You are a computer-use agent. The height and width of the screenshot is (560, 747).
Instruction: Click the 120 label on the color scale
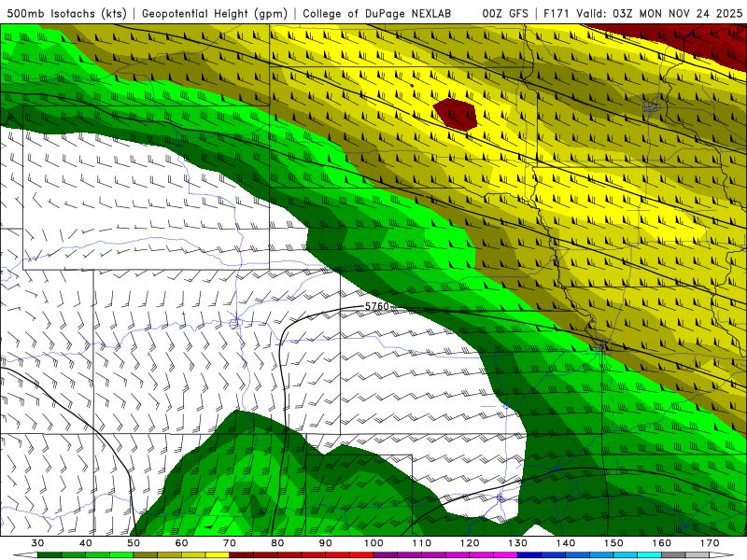point(470,543)
